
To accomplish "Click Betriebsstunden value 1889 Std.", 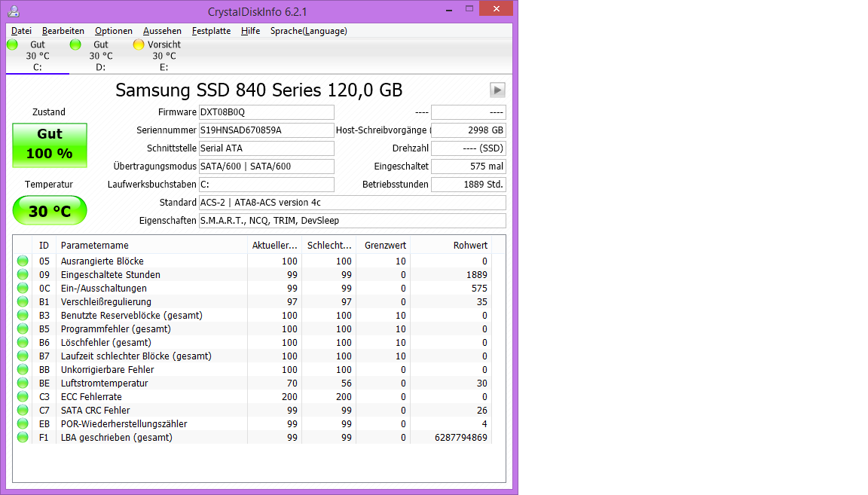I will [x=469, y=185].
